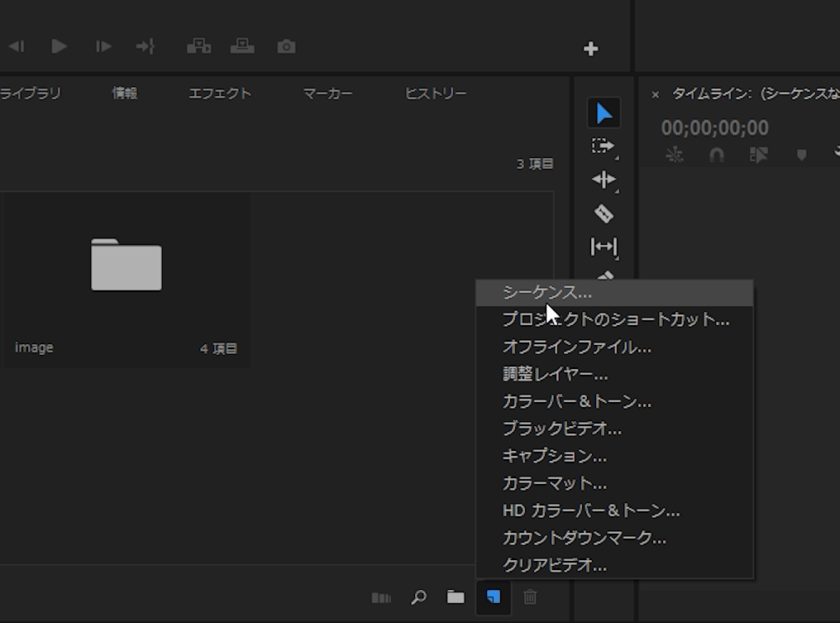
Task: Click the trash delete icon
Action: coord(530,597)
